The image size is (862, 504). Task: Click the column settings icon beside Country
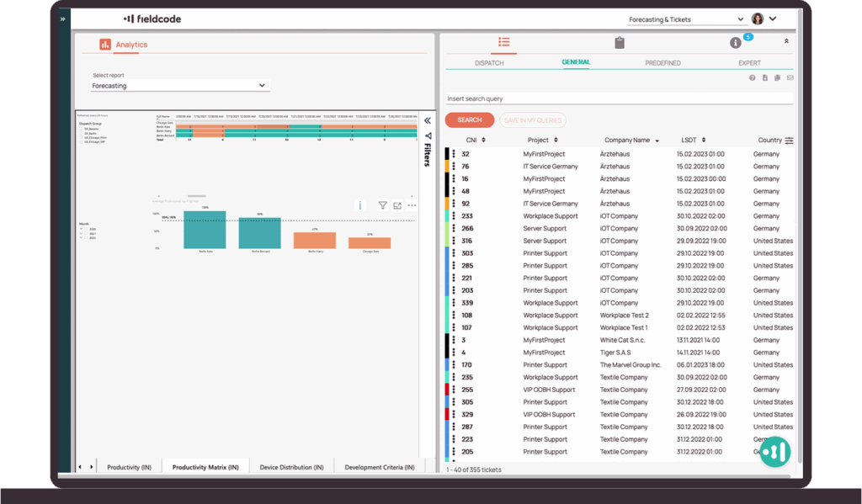click(x=789, y=141)
